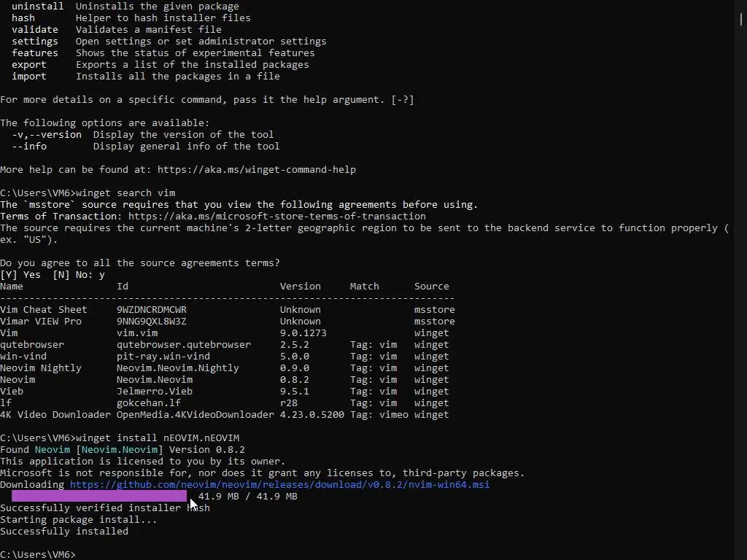Click the 'settings' command name

[x=35, y=41]
